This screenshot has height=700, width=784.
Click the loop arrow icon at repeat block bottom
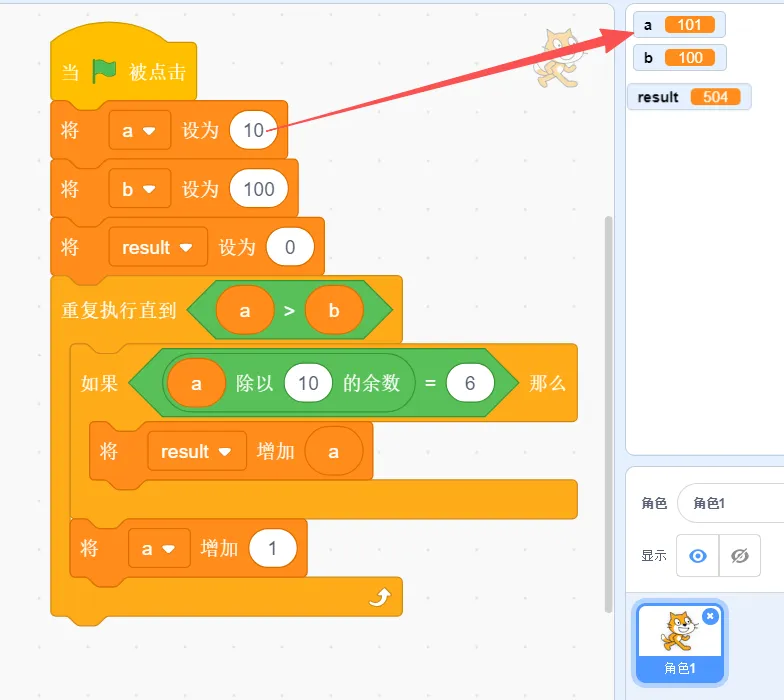click(x=380, y=597)
